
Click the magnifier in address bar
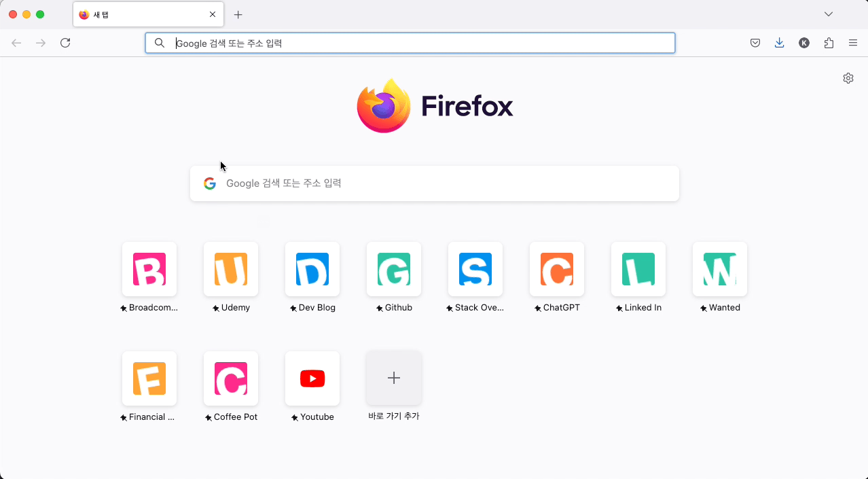point(160,43)
